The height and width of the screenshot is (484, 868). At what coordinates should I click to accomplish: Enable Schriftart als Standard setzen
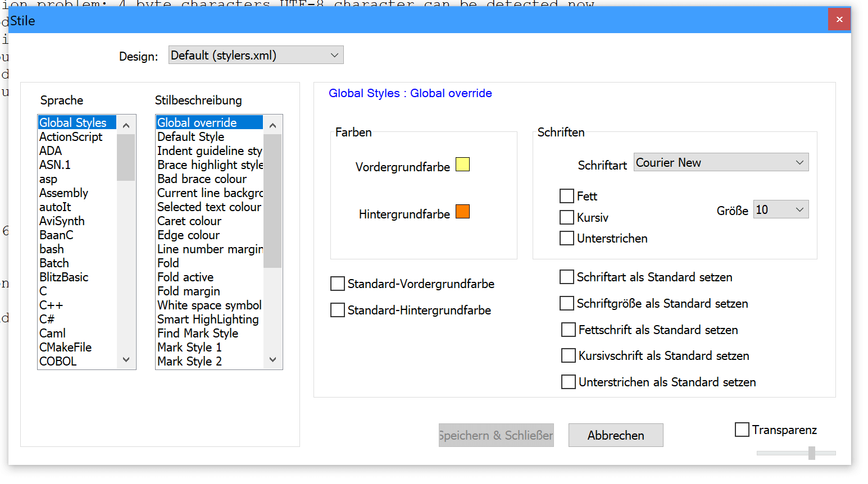point(567,277)
